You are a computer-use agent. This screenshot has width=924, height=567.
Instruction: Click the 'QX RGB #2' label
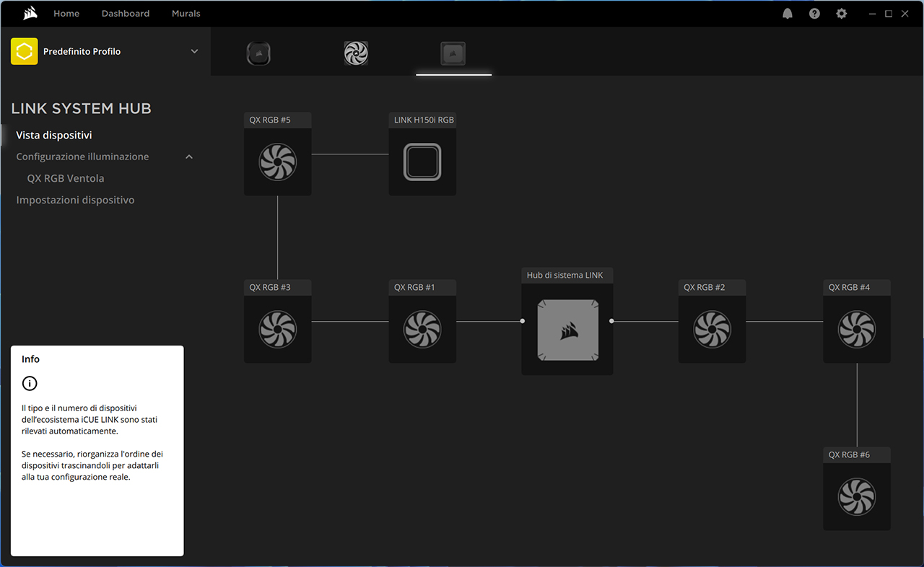coord(705,288)
